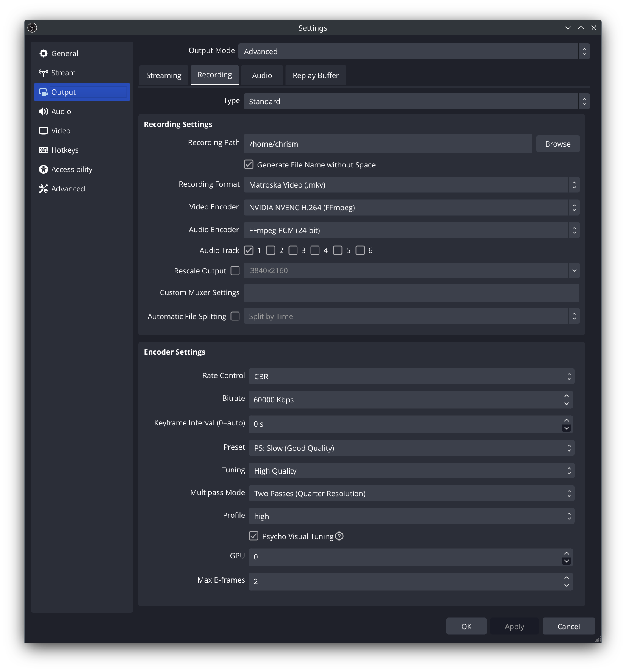Click Psycho Visual Tuning help question icon
Screen dimensions: 626x672
coord(340,536)
